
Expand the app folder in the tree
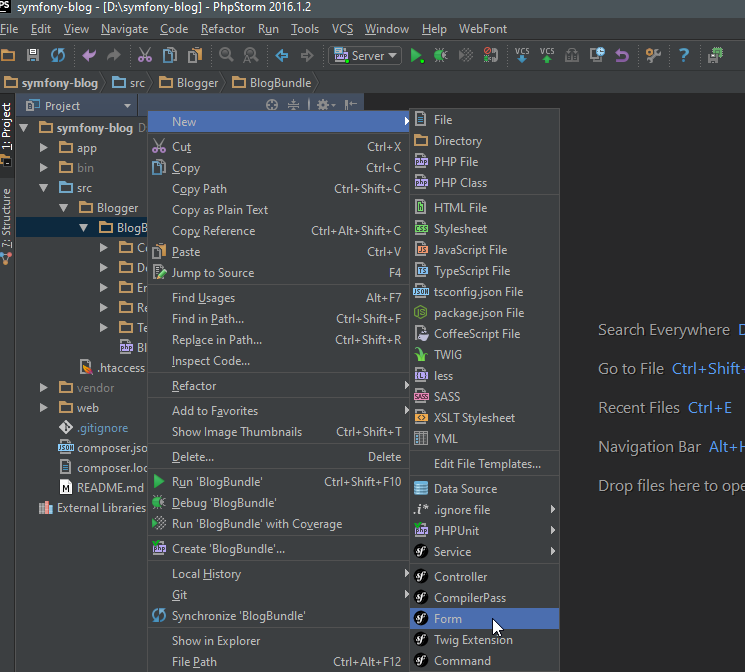point(43,147)
